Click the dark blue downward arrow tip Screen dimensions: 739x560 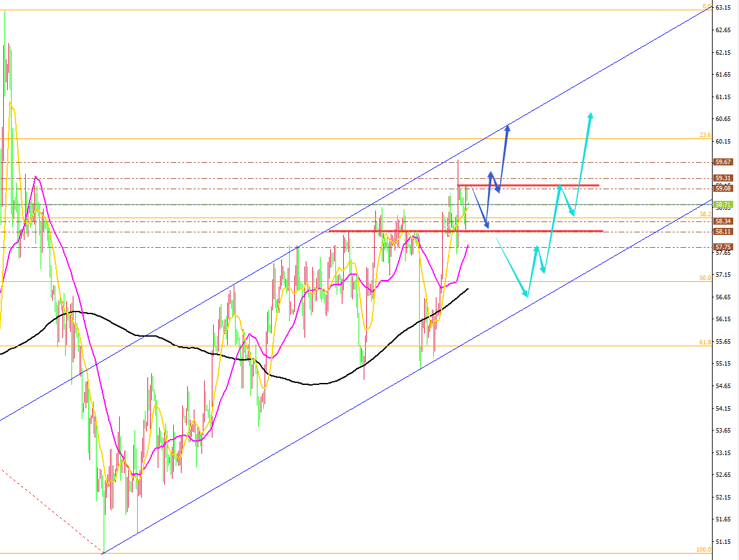click(487, 225)
